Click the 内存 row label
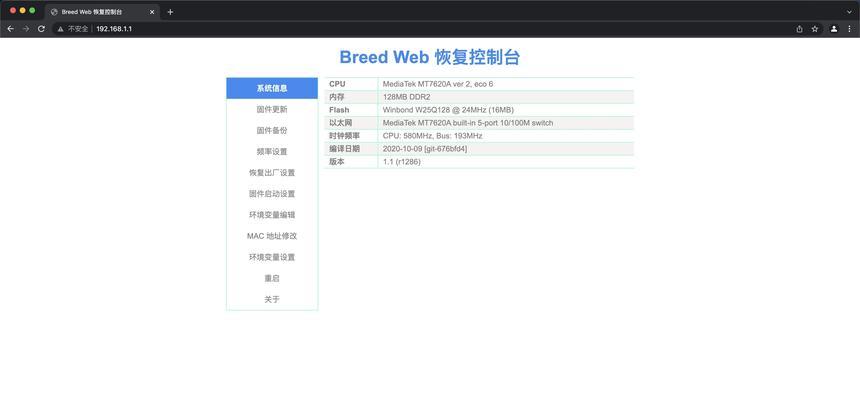Screen dimensions: 860x400 click(337, 97)
